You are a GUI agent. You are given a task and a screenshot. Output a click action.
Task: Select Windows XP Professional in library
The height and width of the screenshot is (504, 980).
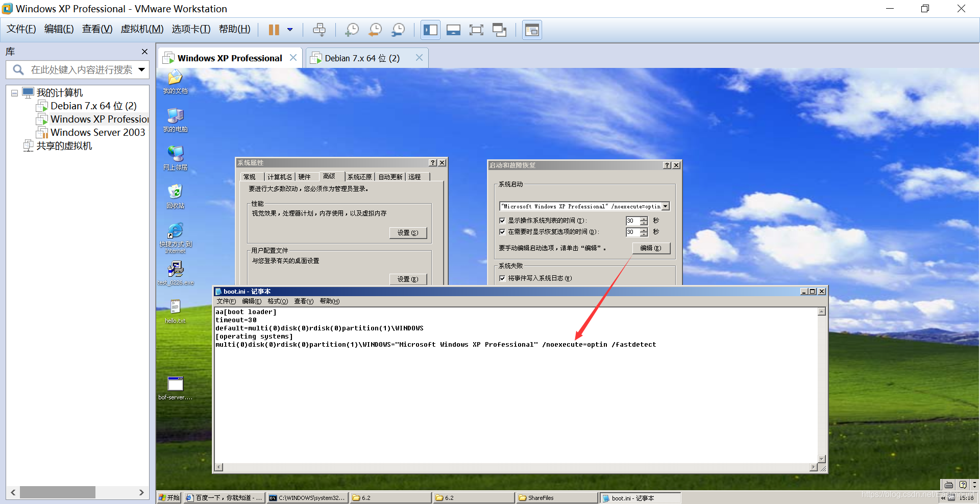(92, 119)
